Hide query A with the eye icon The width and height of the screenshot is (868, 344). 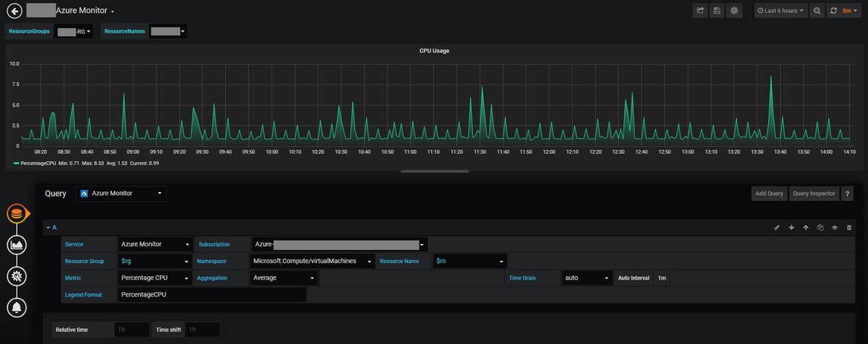pos(835,228)
